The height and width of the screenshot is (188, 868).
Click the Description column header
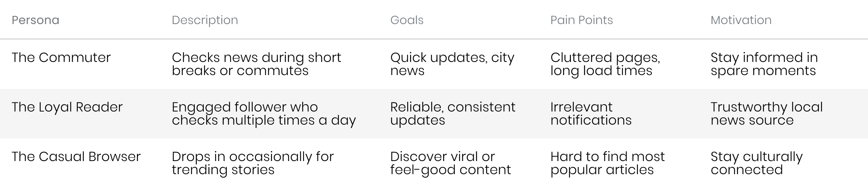pyautogui.click(x=205, y=20)
